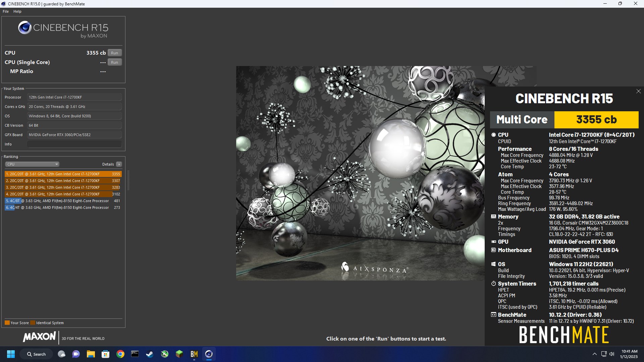
Task: Open Steam from taskbar
Action: (x=150, y=354)
